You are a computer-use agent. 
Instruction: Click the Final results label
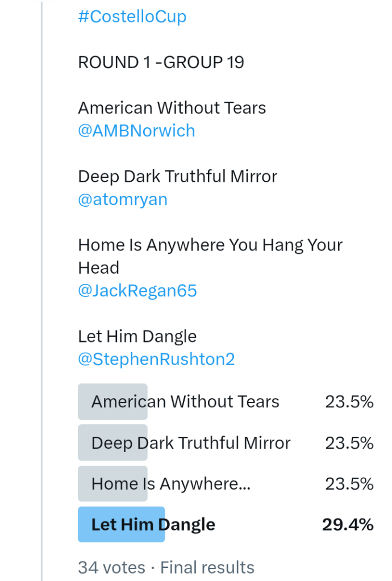pyautogui.click(x=207, y=567)
